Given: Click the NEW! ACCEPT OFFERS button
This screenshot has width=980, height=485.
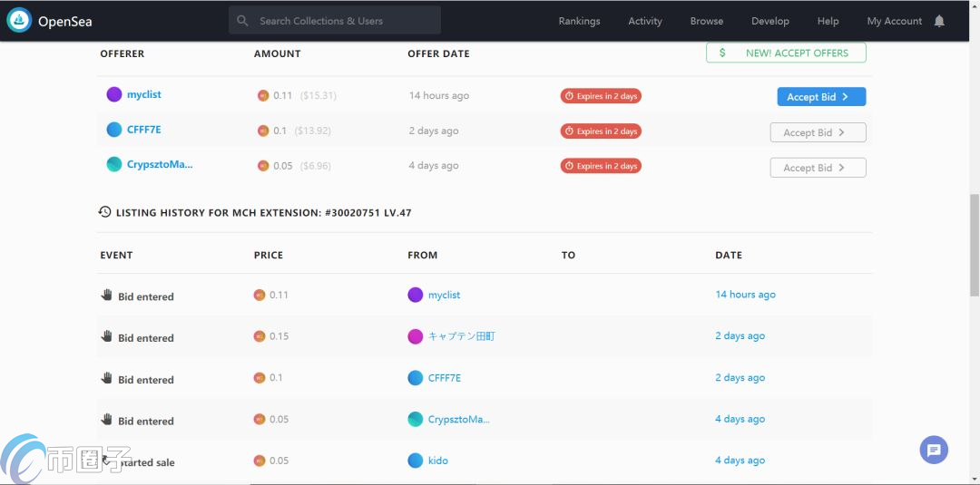Looking at the screenshot, I should [x=786, y=53].
